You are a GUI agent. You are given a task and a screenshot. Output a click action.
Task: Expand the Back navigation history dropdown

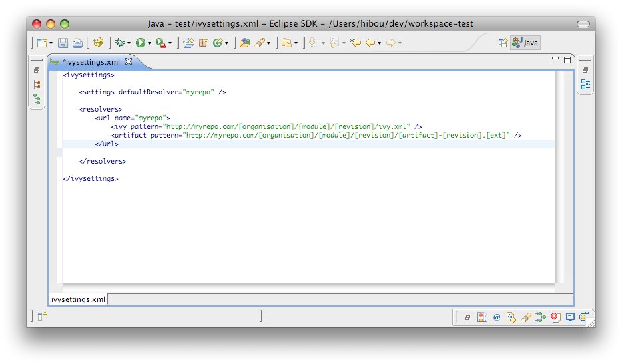[379, 44]
